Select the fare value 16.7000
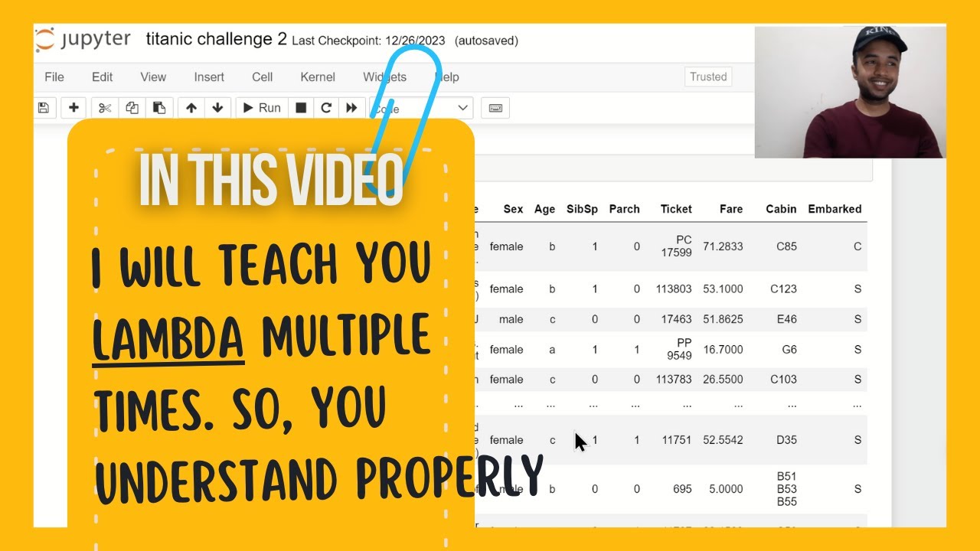 (x=723, y=350)
